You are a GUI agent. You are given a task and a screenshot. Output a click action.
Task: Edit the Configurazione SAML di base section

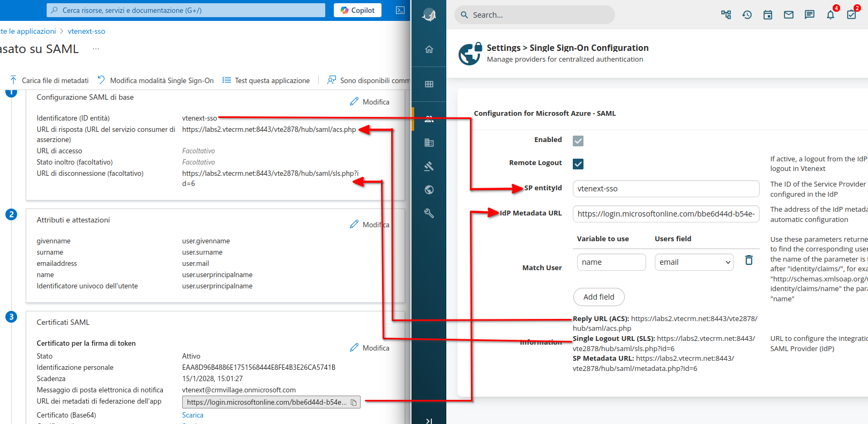click(x=370, y=102)
